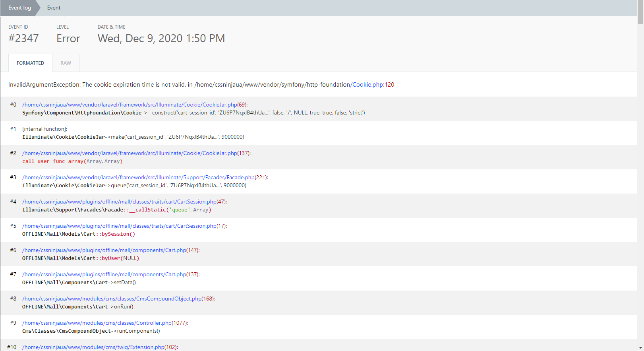Click the event ID #2347
Viewport: 644px width, 351px height.
coord(23,39)
